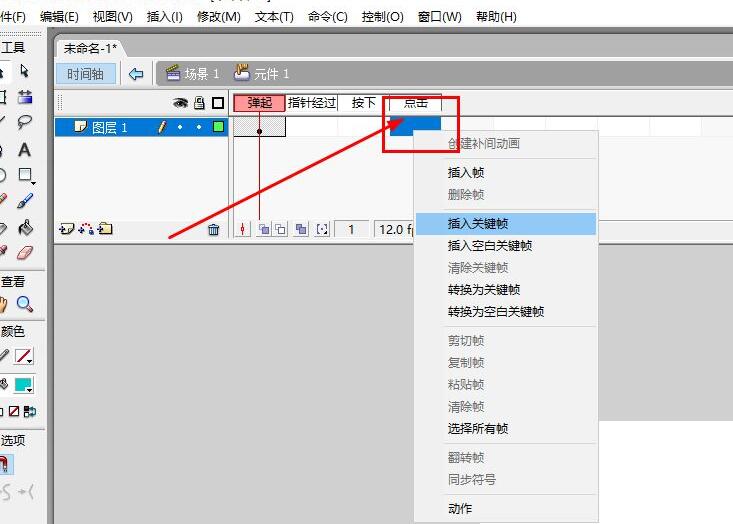Click 元件 1 in breadcrumb
Viewport: 733px width, 524px height.
click(x=262, y=73)
